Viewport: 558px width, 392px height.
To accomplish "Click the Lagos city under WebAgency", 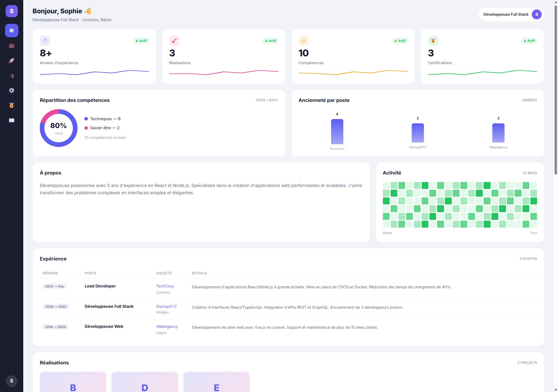I will click(x=161, y=333).
